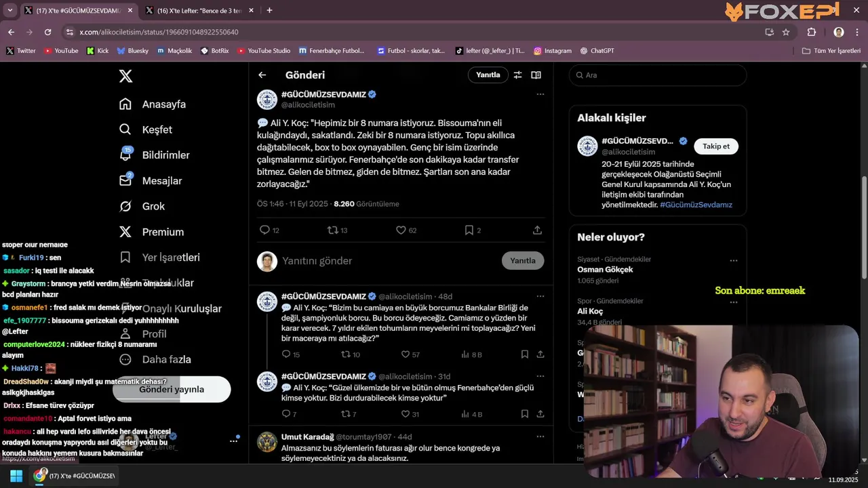Image resolution: width=868 pixels, height=488 pixels.
Task: View analytics of reply with 8 B views
Action: [471, 354]
